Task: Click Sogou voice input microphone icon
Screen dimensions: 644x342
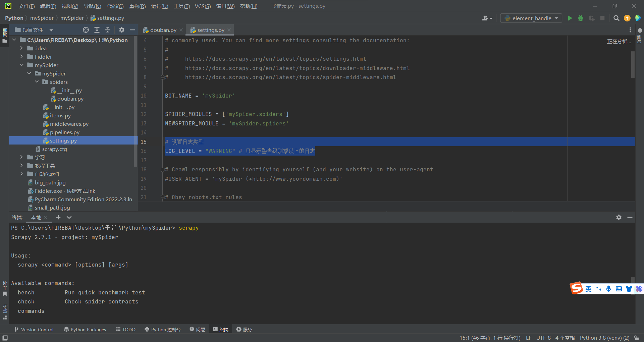Action: [x=609, y=289]
